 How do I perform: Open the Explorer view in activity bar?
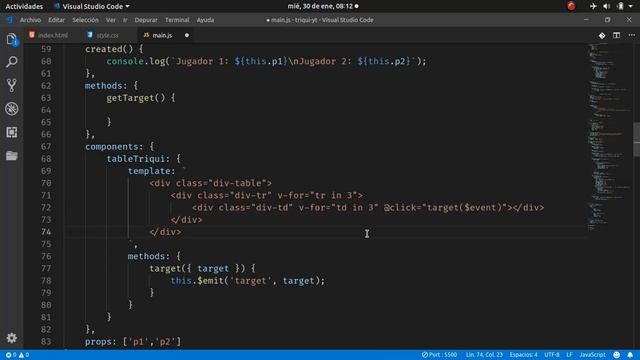11,39
